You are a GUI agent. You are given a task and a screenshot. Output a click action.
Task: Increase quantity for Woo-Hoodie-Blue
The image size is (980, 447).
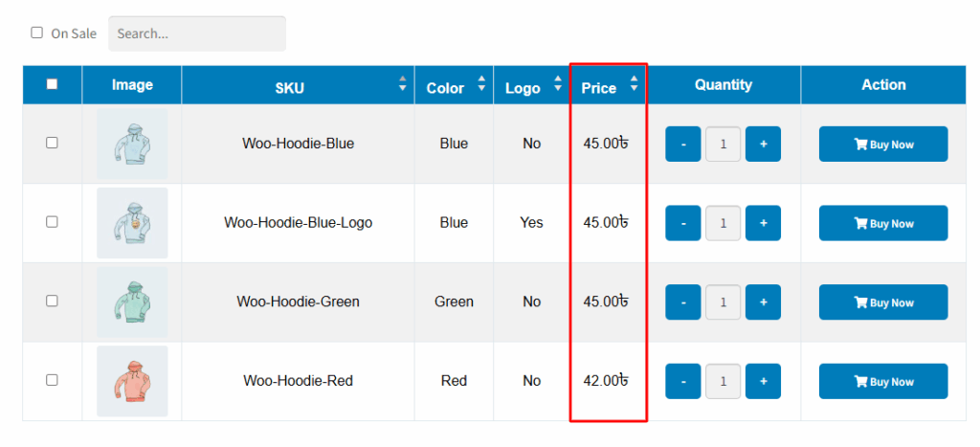point(763,144)
